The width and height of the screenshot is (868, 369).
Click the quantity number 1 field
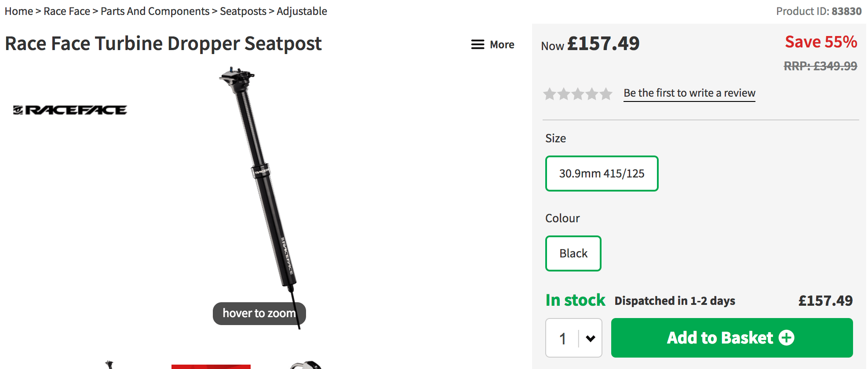point(562,338)
